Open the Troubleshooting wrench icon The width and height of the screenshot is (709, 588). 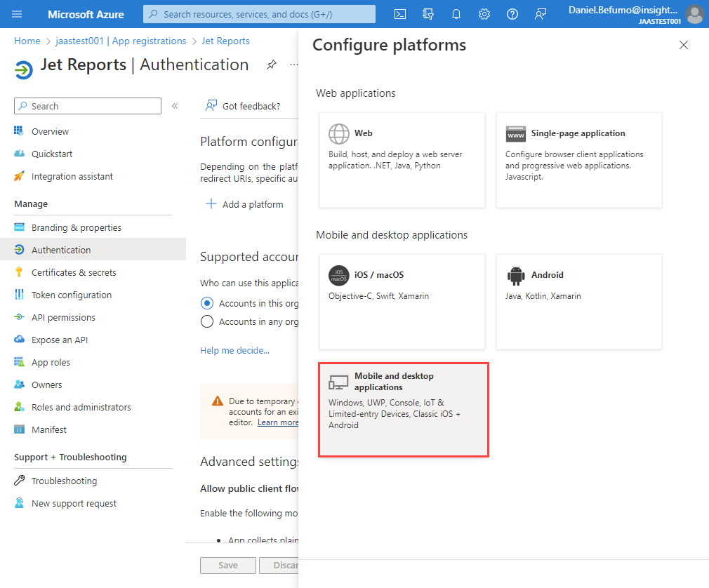click(19, 481)
